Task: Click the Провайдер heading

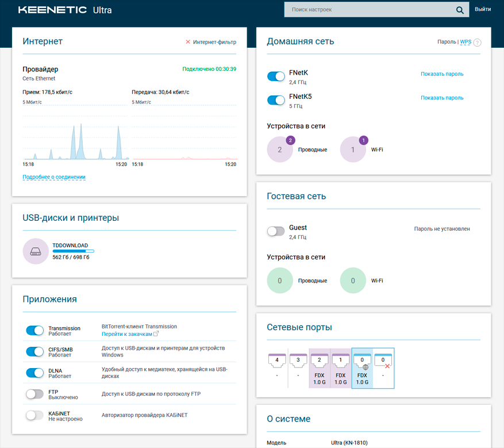Action: [x=40, y=69]
